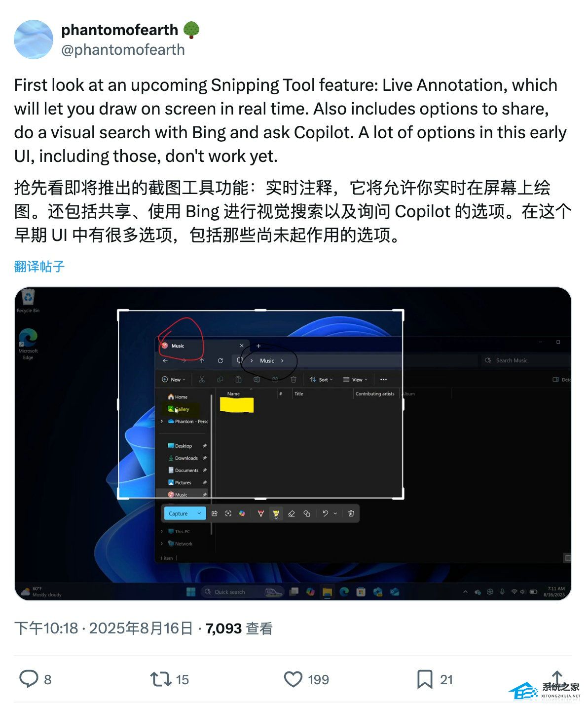The image size is (588, 705).
Task: Expand the This PC tree node
Action: [162, 531]
